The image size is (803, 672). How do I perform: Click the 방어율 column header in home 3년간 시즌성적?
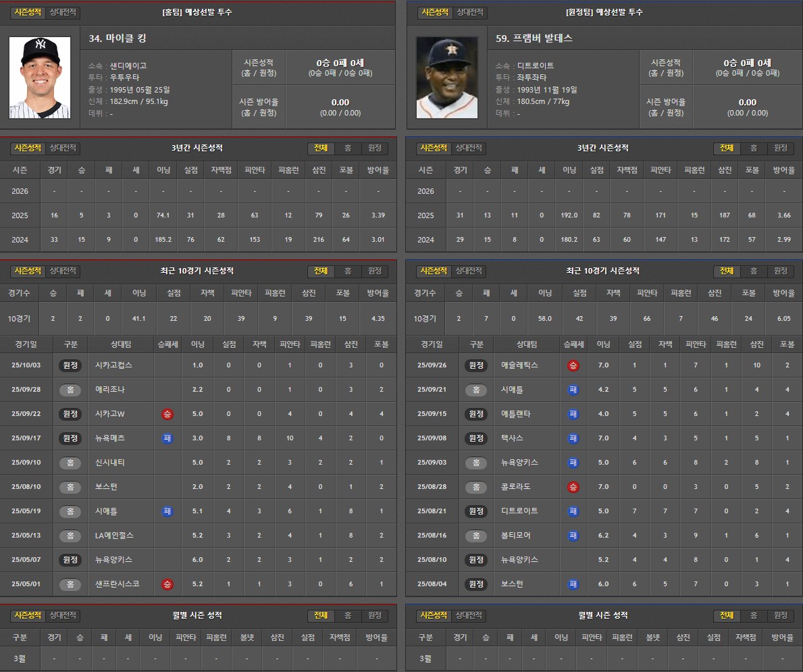click(378, 170)
